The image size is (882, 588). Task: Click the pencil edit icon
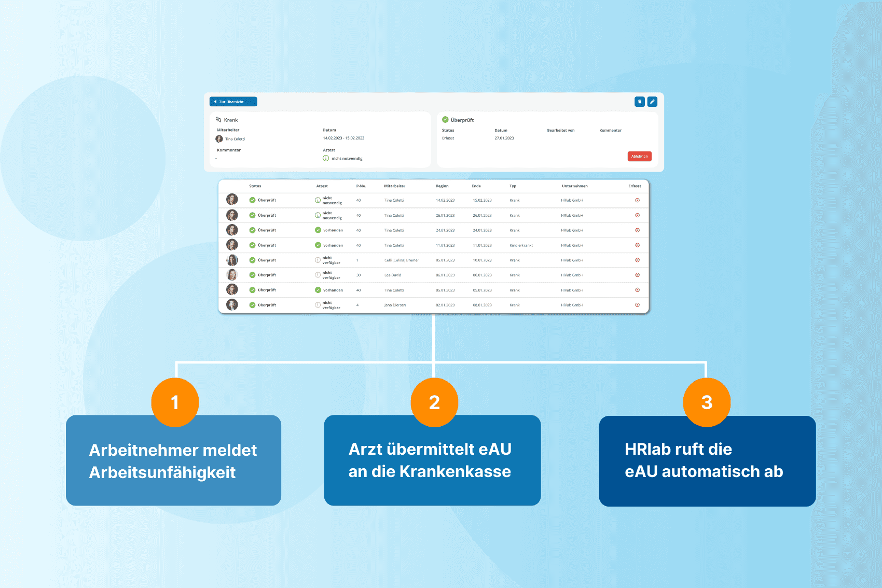coord(652,102)
